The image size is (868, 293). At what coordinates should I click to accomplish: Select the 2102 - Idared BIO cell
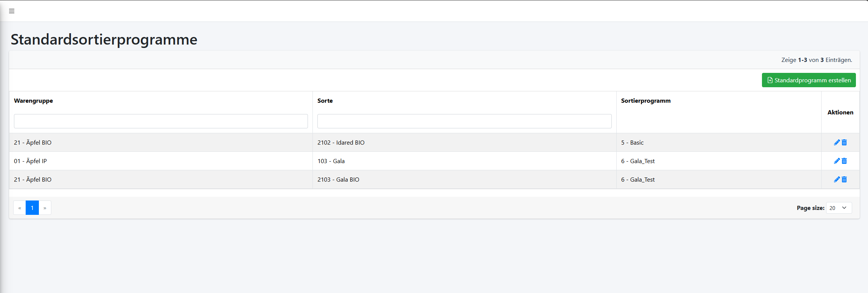pyautogui.click(x=341, y=142)
